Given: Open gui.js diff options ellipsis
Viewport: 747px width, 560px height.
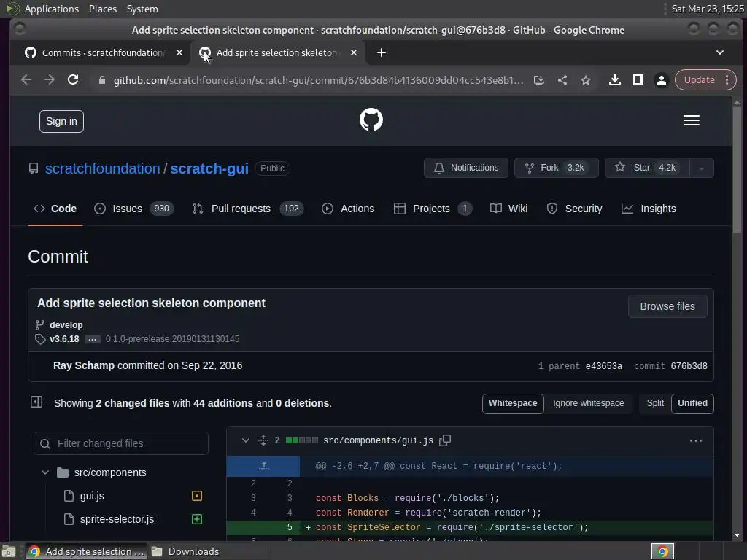Looking at the screenshot, I should [695, 441].
